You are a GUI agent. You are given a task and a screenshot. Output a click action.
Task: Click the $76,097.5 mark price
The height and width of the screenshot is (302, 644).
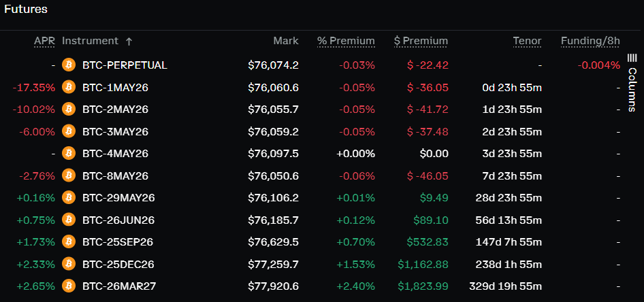[x=273, y=154]
